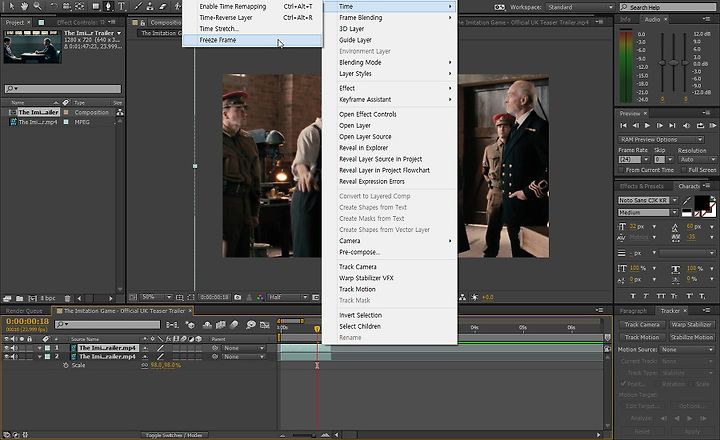The image size is (720, 440).
Task: Collapse layer 1 twirl arrow
Action: point(39,348)
